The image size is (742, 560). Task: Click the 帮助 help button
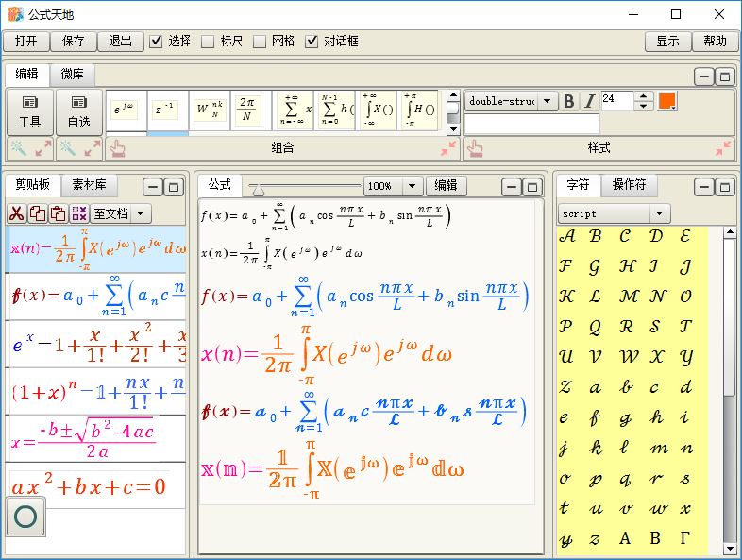[x=715, y=42]
